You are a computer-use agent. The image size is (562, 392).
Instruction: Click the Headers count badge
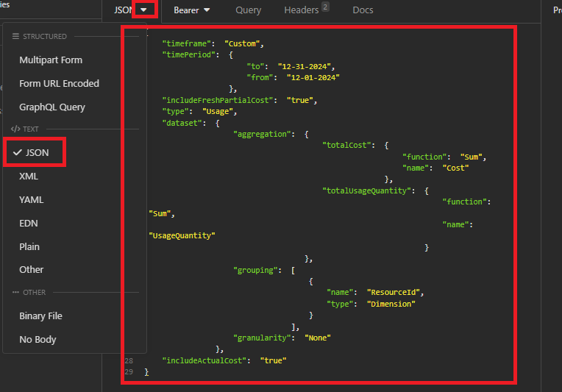click(x=325, y=7)
